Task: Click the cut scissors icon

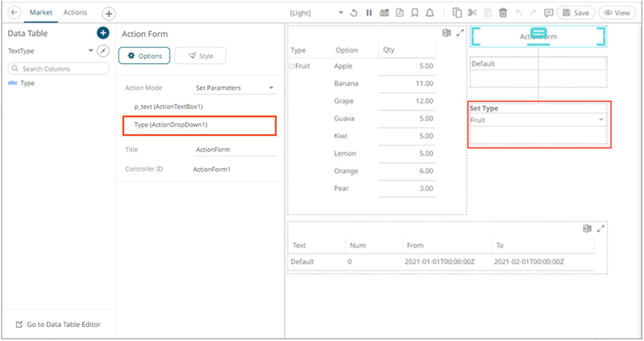Action: tap(472, 13)
